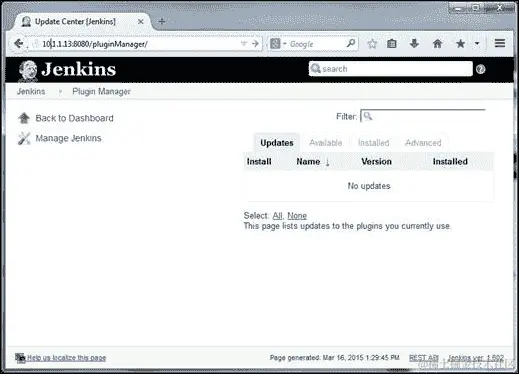Bookmark this page with star outline icon
This screenshot has width=519, height=374.
pos(372,43)
